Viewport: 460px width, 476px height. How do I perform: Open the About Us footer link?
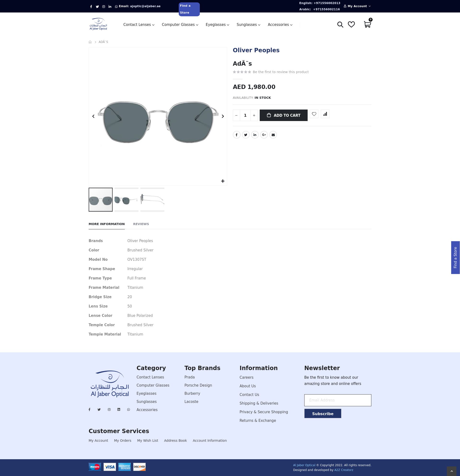pos(247,386)
